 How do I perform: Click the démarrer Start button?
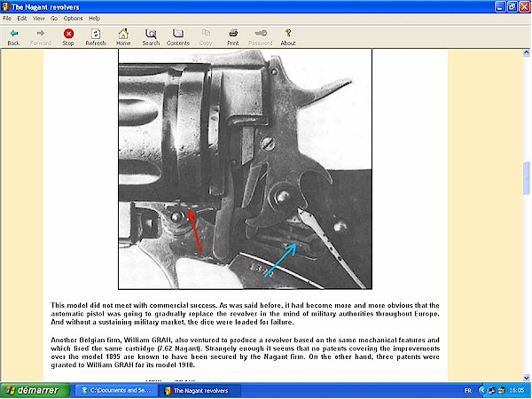click(x=35, y=390)
